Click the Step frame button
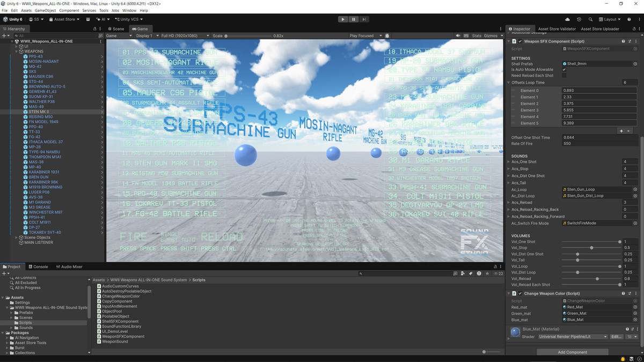The height and width of the screenshot is (362, 644). [x=364, y=19]
